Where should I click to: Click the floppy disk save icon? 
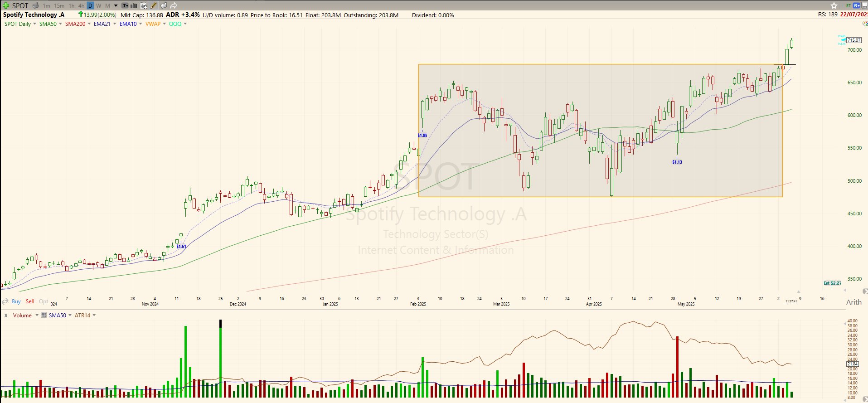(x=866, y=6)
